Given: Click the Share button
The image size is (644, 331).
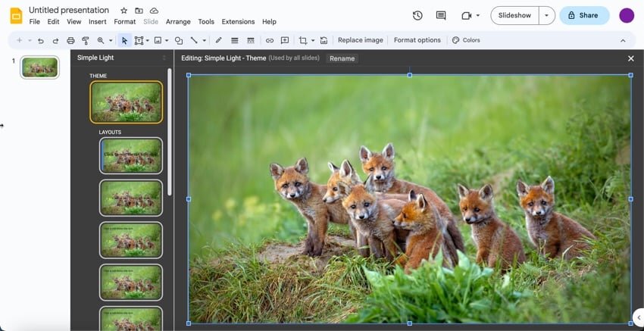Looking at the screenshot, I should coord(583,15).
